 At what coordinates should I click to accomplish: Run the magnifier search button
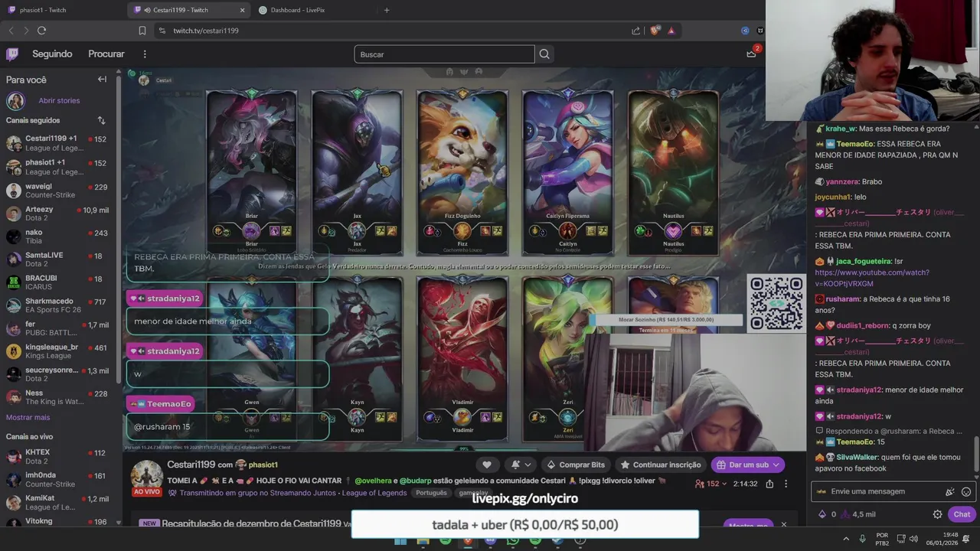tap(544, 54)
